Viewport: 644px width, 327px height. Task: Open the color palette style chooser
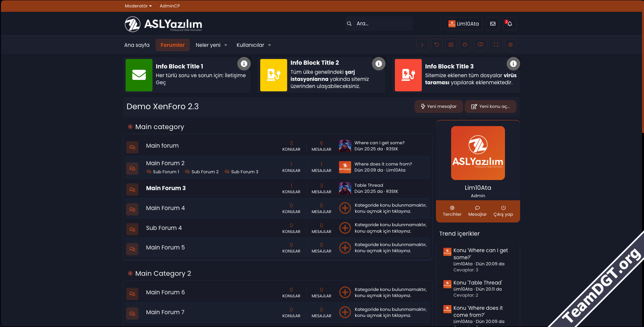tap(465, 45)
